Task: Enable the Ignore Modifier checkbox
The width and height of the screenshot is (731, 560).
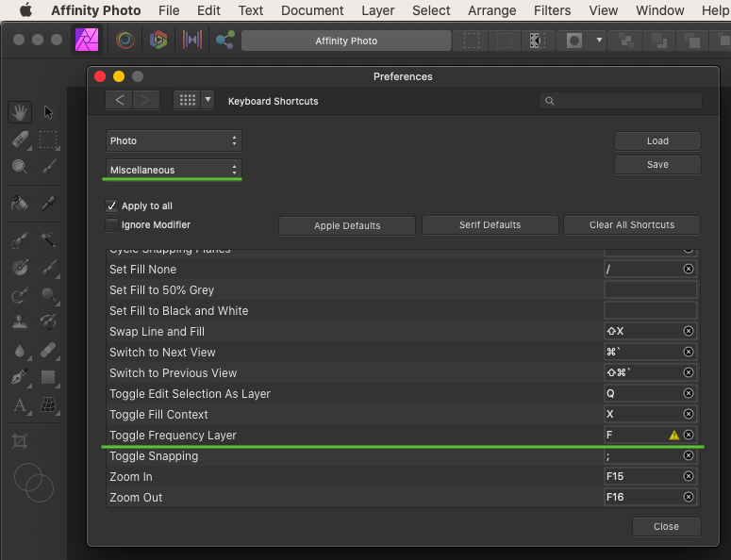Action: pyautogui.click(x=112, y=224)
